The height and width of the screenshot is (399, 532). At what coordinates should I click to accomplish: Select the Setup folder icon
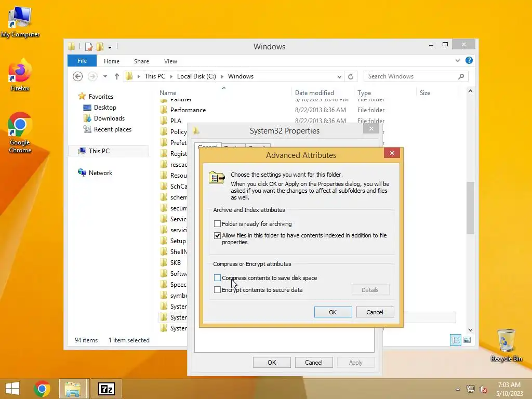(x=164, y=241)
